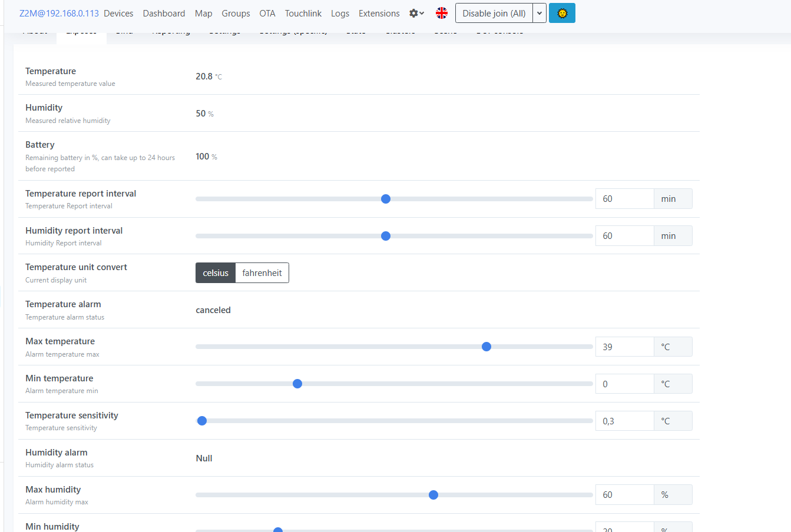Viewport: 791px width, 532px height.
Task: Focus the Min temperature value field
Action: pyautogui.click(x=624, y=384)
